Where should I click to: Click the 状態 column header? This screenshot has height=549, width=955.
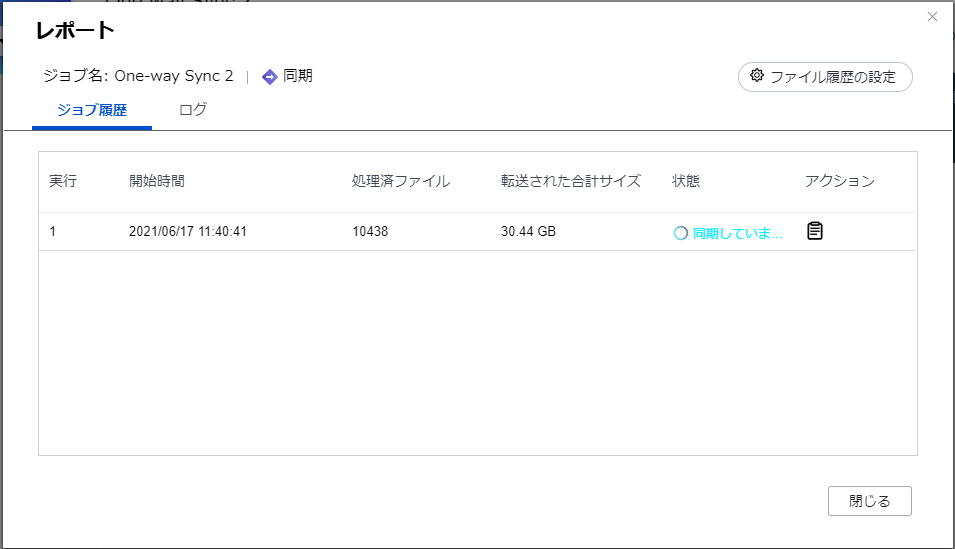point(686,181)
